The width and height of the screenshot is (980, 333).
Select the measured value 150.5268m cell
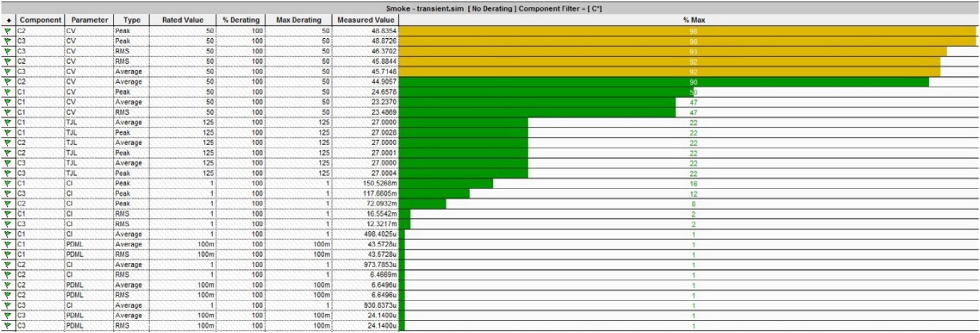(366, 183)
